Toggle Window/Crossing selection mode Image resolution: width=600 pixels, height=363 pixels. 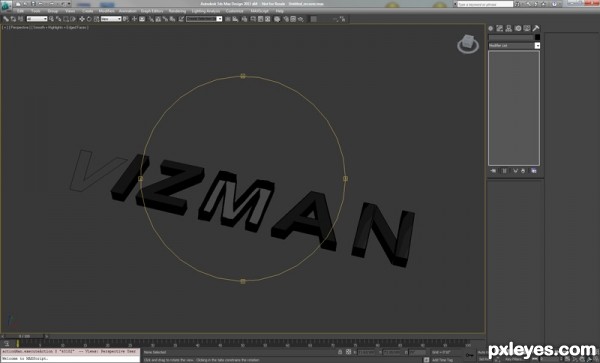pyautogui.click(x=73, y=19)
